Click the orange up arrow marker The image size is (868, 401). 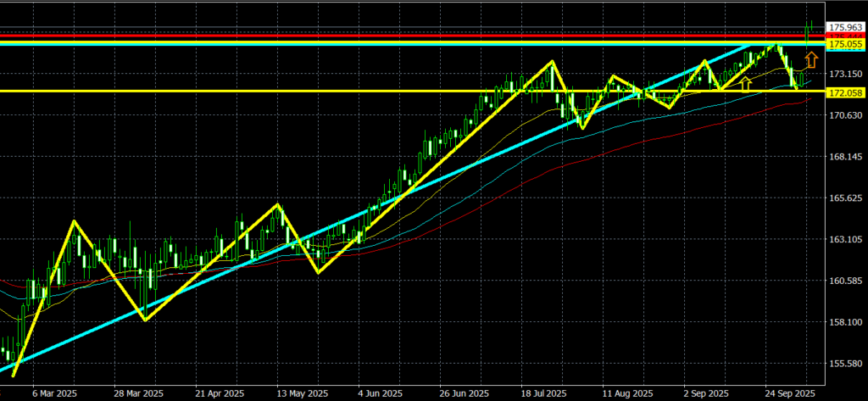point(811,59)
